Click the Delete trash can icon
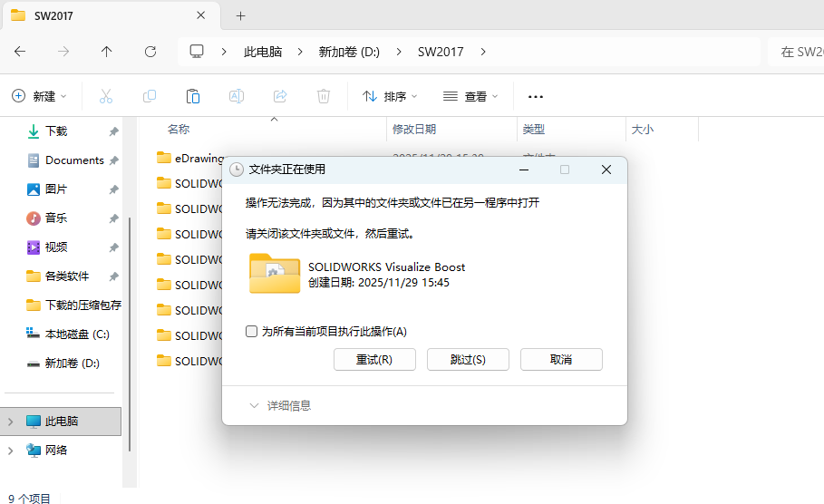 (x=324, y=96)
